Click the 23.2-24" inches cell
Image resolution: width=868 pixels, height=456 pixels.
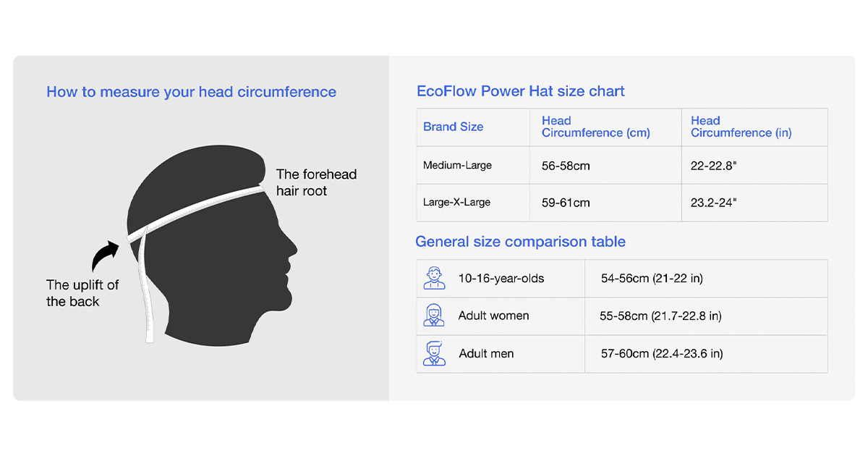713,203
